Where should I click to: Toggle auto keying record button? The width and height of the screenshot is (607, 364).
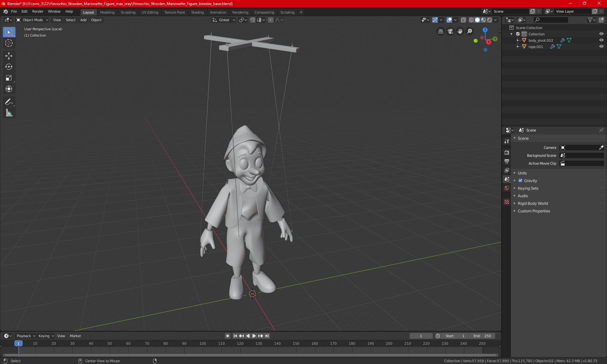coord(227,336)
